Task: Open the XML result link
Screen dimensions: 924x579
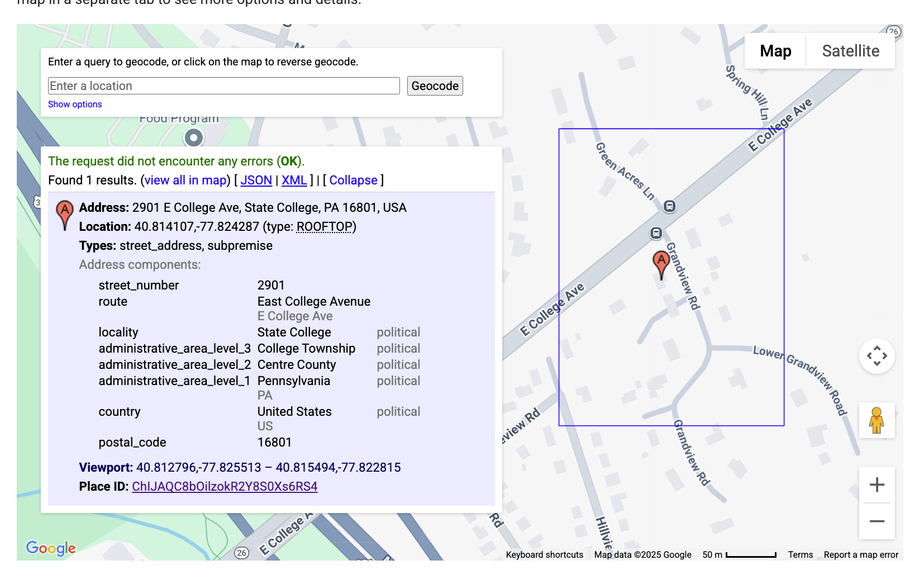Action: tap(294, 181)
